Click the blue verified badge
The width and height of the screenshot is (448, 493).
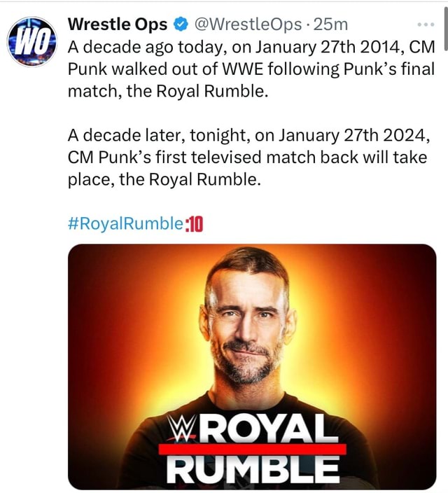(x=181, y=25)
